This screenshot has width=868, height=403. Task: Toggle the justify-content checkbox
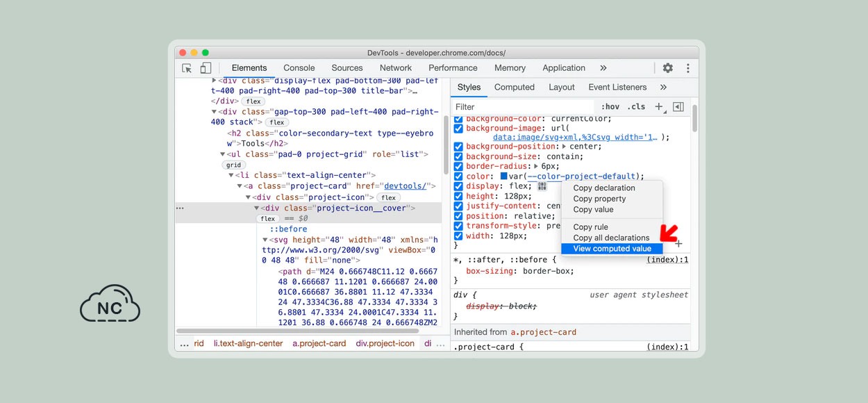[458, 206]
